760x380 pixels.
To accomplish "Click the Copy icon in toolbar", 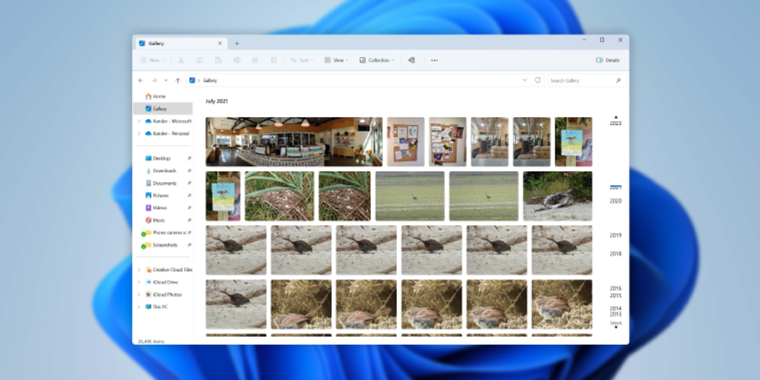I will click(199, 60).
